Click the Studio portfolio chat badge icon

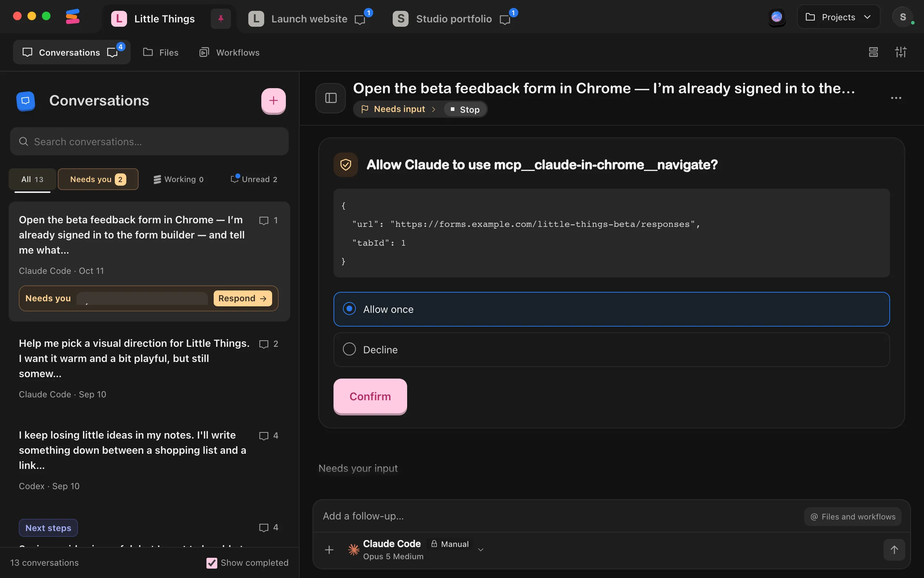pyautogui.click(x=505, y=20)
